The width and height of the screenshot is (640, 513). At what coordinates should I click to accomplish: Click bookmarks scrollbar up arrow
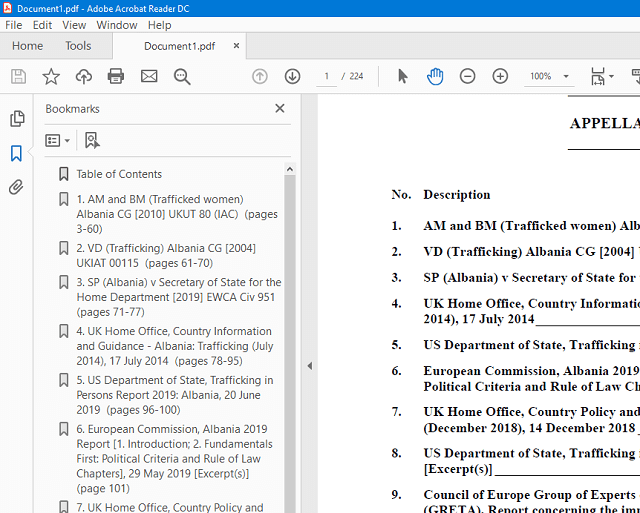tap(290, 169)
